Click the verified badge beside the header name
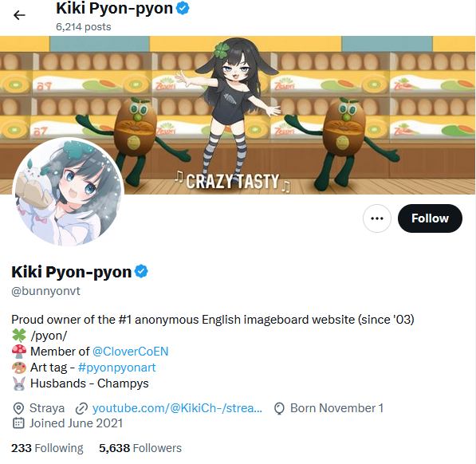Viewport: 476px width, 464px height. click(x=183, y=8)
